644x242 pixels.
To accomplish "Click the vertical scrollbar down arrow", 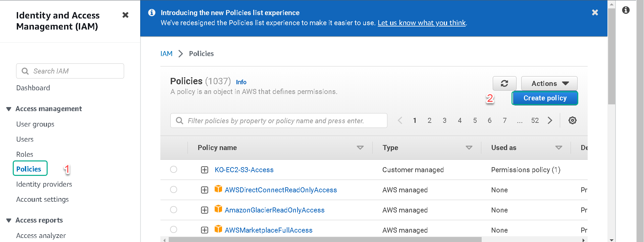I will (x=611, y=240).
